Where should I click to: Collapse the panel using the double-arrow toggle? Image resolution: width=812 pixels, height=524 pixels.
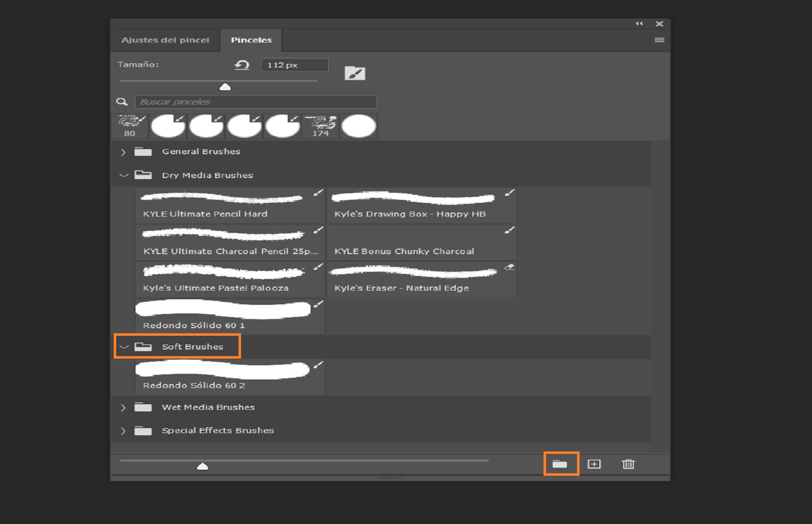pyautogui.click(x=638, y=23)
